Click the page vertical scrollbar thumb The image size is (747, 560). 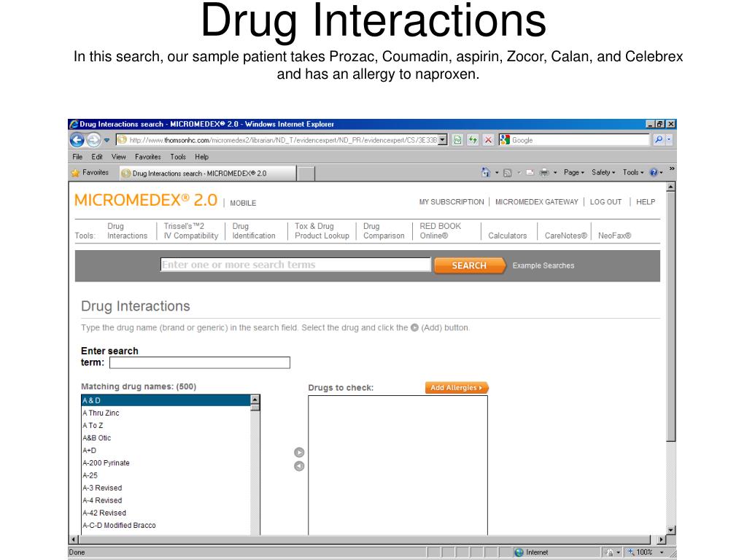[671, 316]
